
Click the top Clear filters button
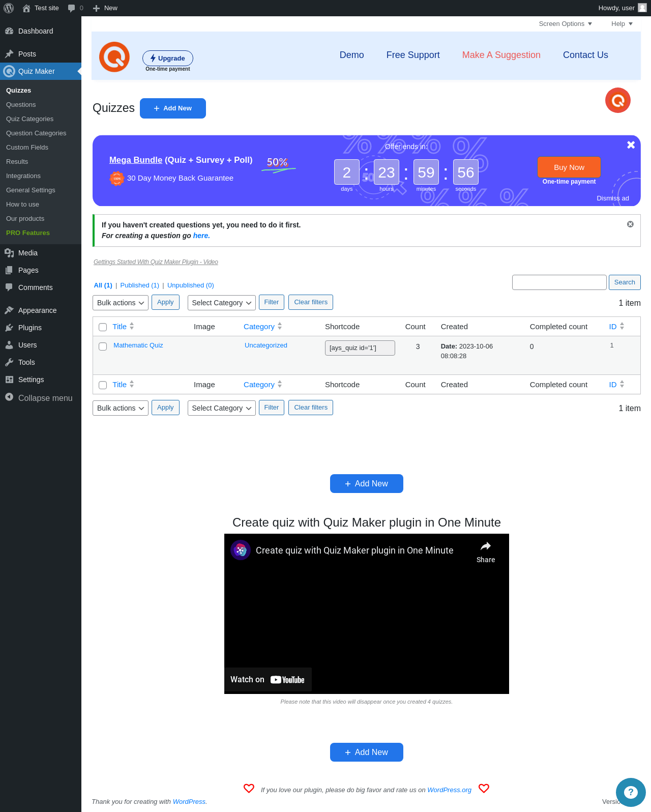pos(311,302)
